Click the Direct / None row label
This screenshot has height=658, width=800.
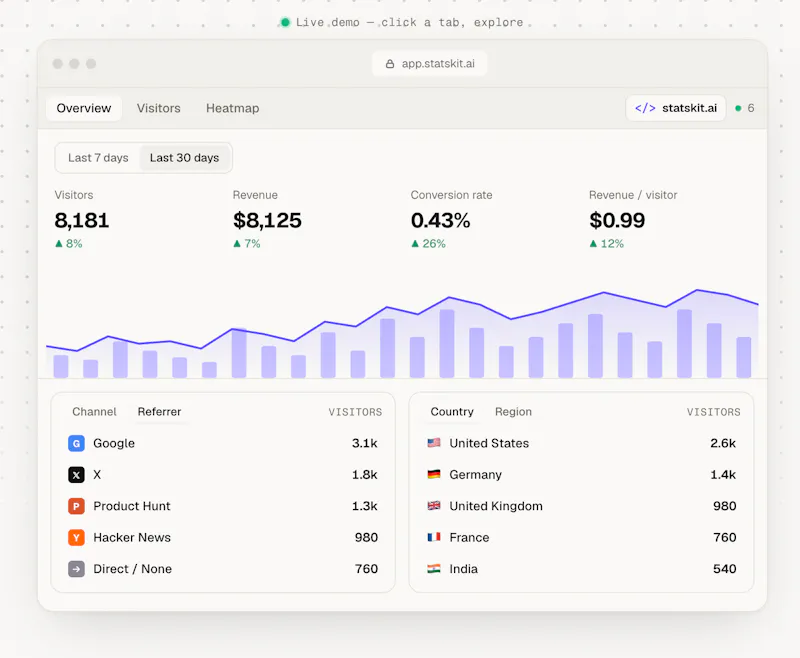(x=133, y=569)
